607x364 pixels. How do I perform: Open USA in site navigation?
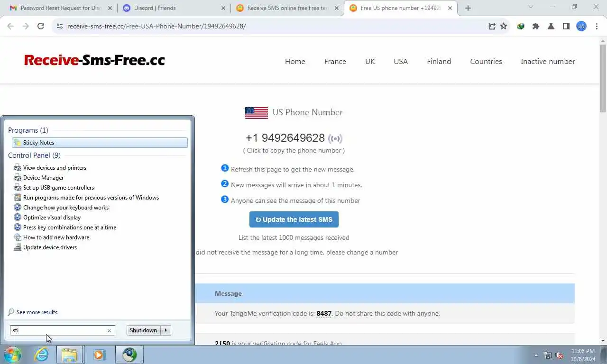tap(401, 62)
